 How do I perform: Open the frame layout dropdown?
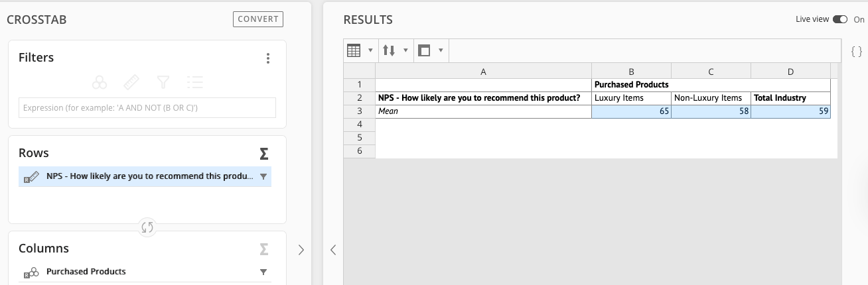click(430, 50)
